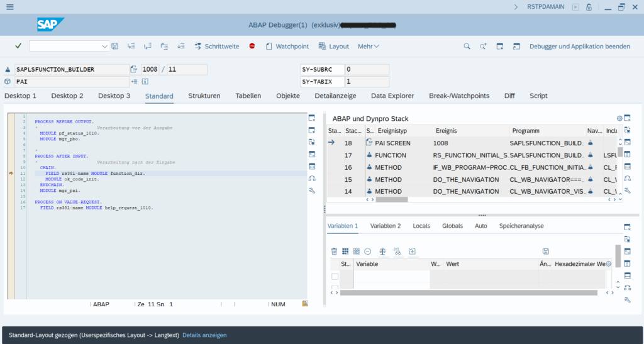The image size is (644, 344).
Task: Select stack row 17 RS_FUNCTION_INITIAL_S
Action: point(472,155)
